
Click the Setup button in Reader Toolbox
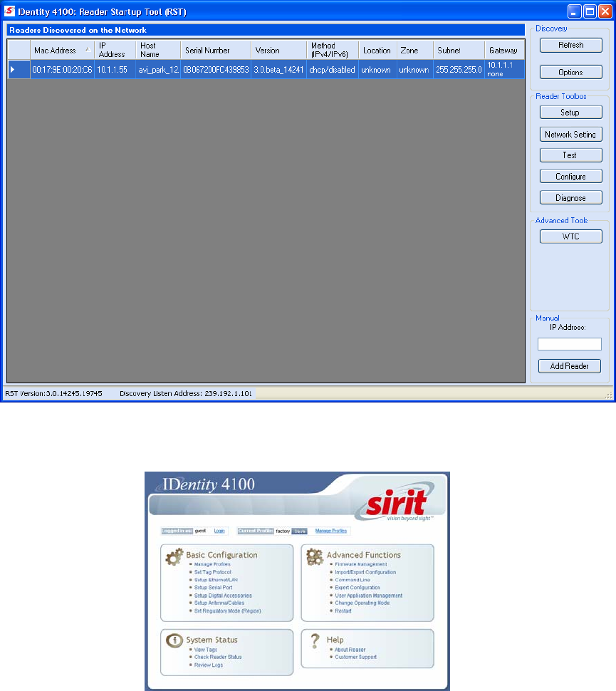570,113
